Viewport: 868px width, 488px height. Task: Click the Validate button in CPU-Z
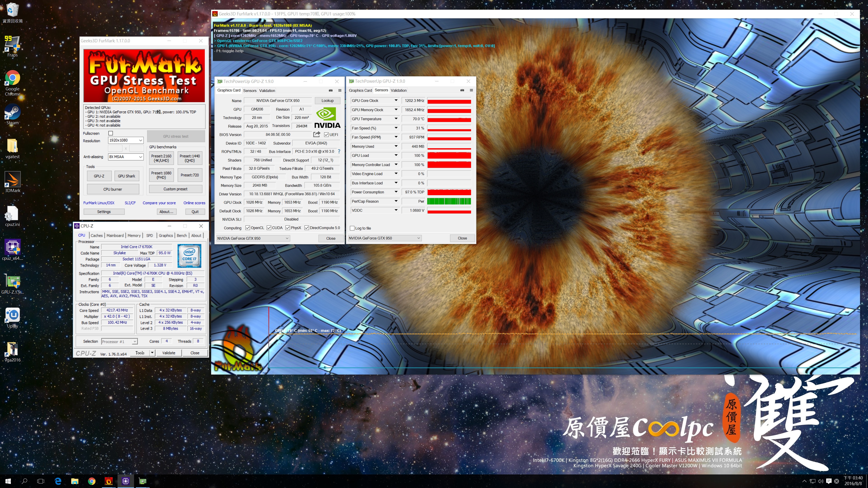169,353
